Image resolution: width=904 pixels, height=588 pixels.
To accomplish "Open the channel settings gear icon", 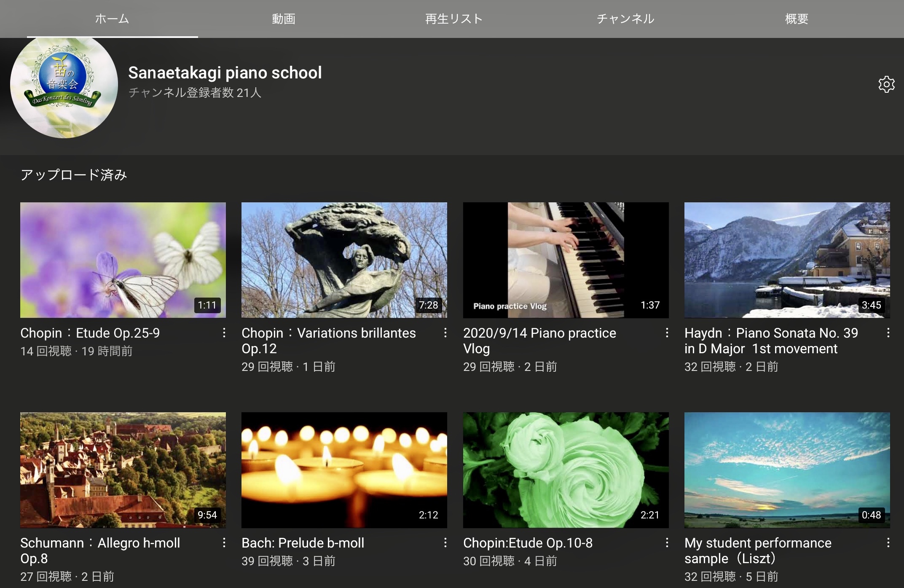I will [886, 84].
